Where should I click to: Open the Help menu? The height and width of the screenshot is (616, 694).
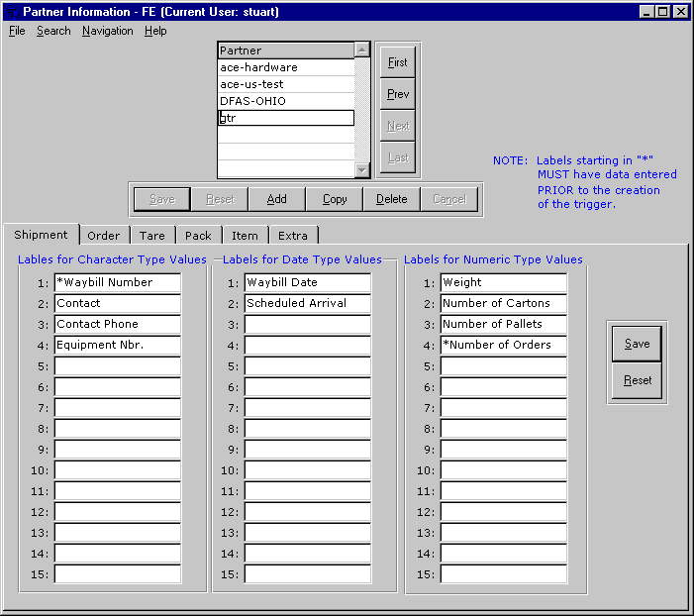(x=155, y=31)
